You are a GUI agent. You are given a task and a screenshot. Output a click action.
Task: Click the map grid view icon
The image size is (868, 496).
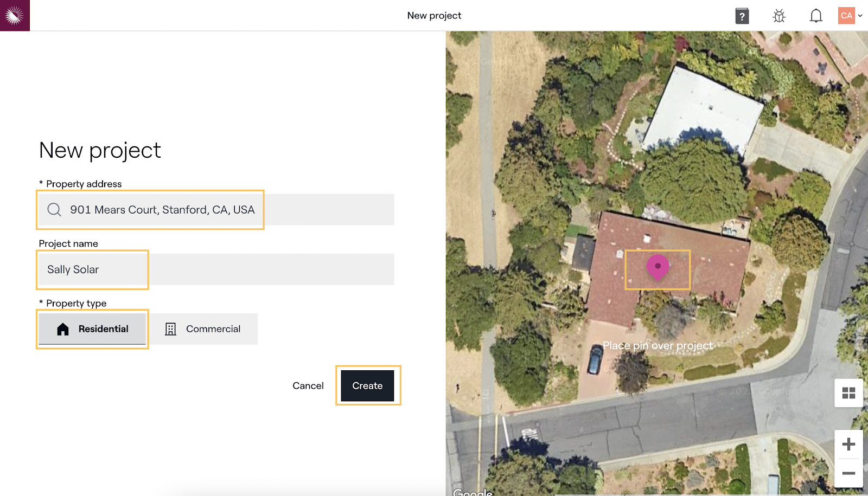(x=848, y=393)
